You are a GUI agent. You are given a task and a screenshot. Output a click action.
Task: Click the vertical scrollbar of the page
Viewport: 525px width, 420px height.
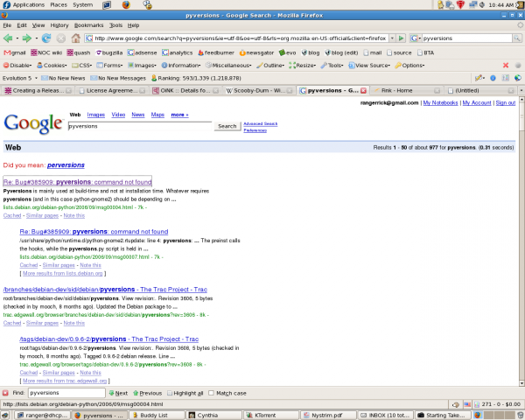[521, 241]
